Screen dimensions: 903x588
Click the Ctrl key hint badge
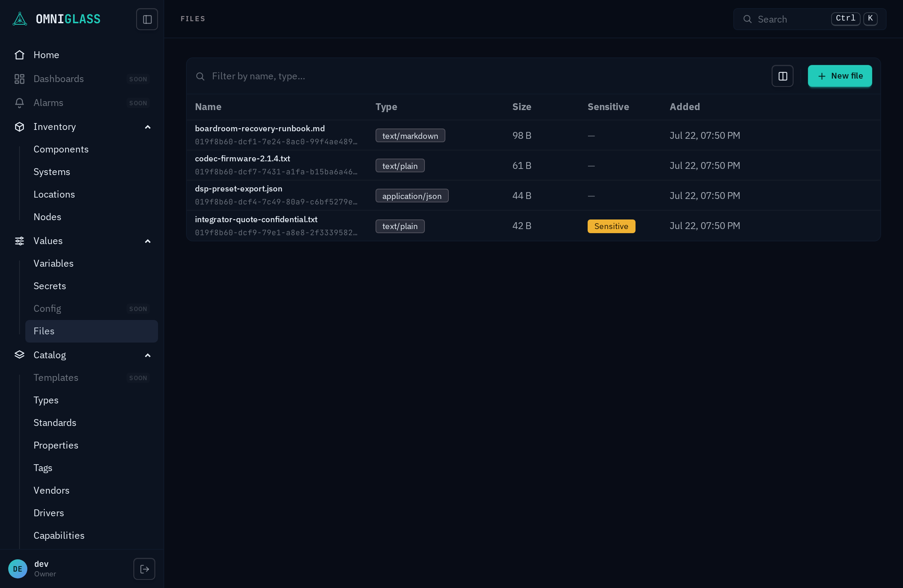click(x=845, y=18)
